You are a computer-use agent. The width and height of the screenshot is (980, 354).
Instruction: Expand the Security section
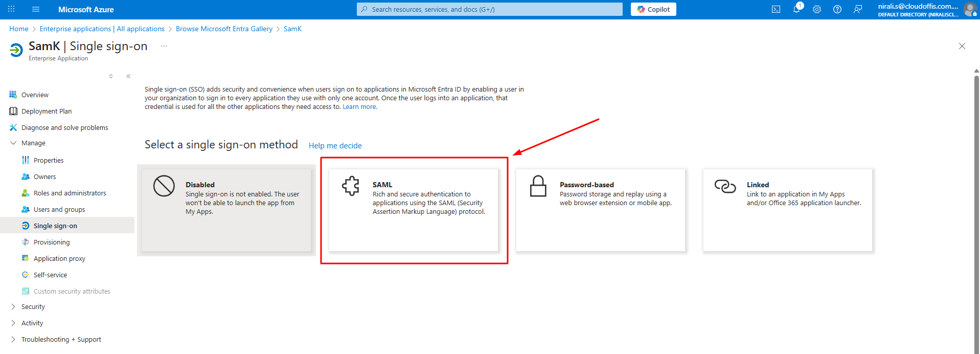[13, 306]
